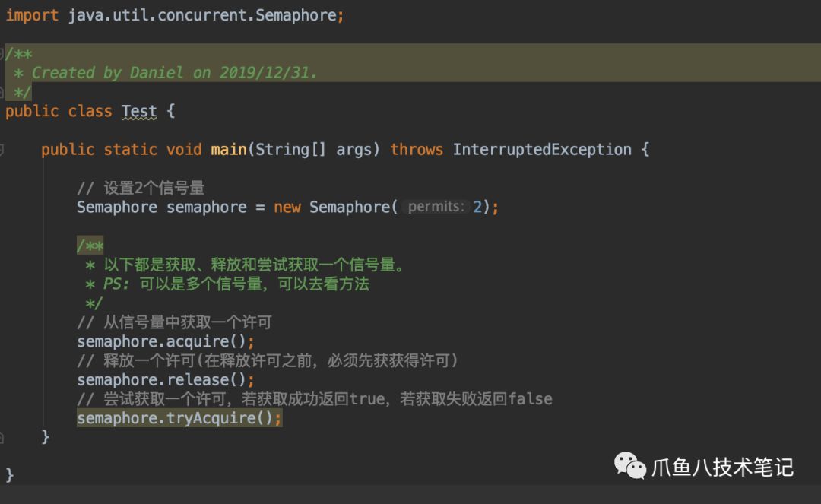Click the 'semaphore' variable name in declaration
Image resolution: width=821 pixels, height=504 pixels.
coord(207,207)
